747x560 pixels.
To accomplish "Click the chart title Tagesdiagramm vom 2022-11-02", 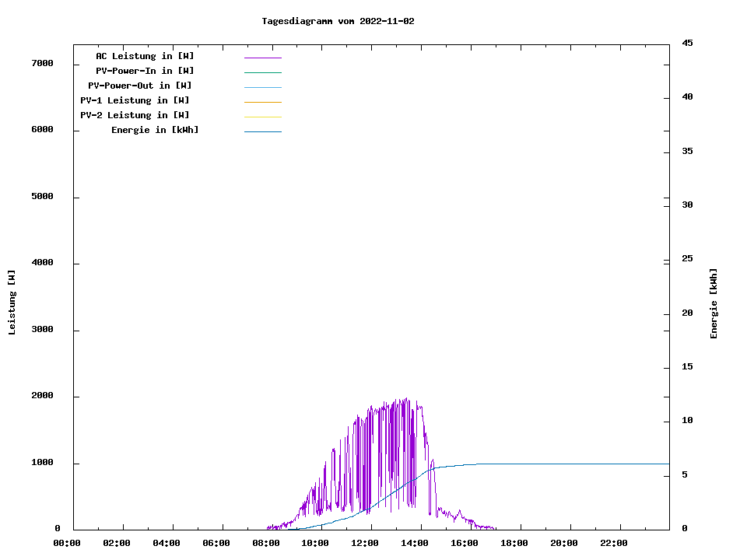I will pyautogui.click(x=338, y=21).
